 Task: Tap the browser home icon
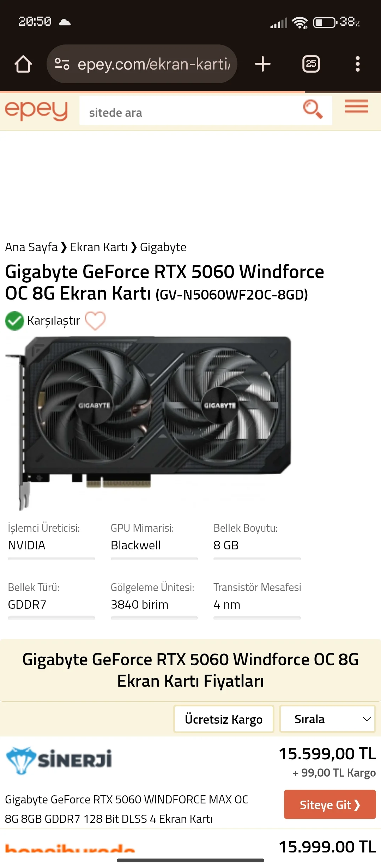click(x=23, y=64)
